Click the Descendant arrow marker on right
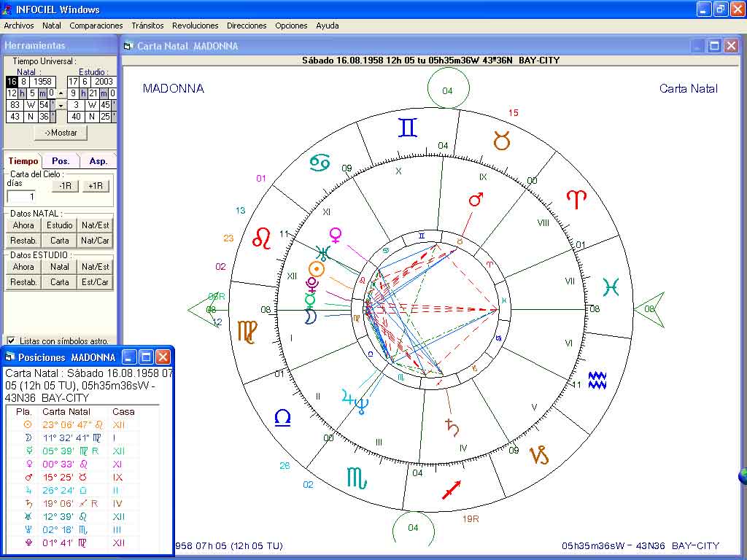This screenshot has height=560, width=747. pos(649,310)
